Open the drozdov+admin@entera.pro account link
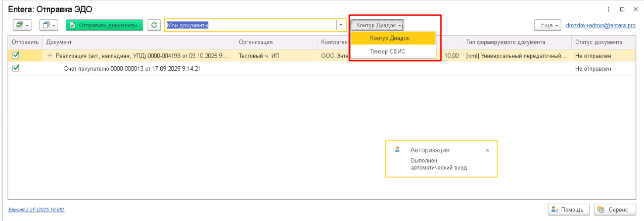The image size is (644, 221). (x=601, y=25)
